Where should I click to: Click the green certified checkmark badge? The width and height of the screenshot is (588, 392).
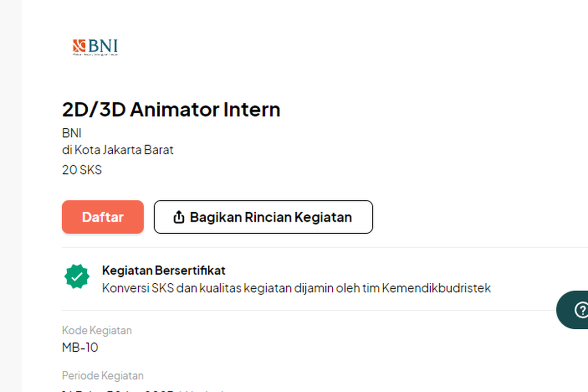point(77,276)
